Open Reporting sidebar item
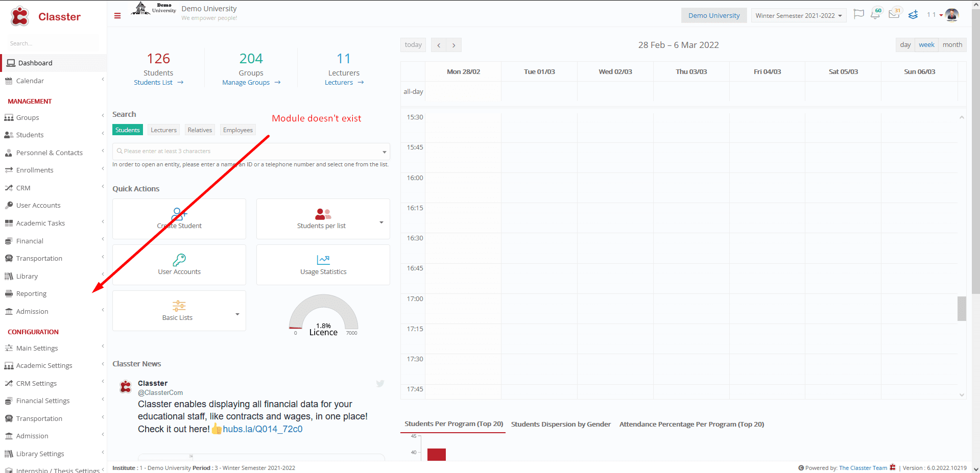The image size is (980, 473). 53,293
